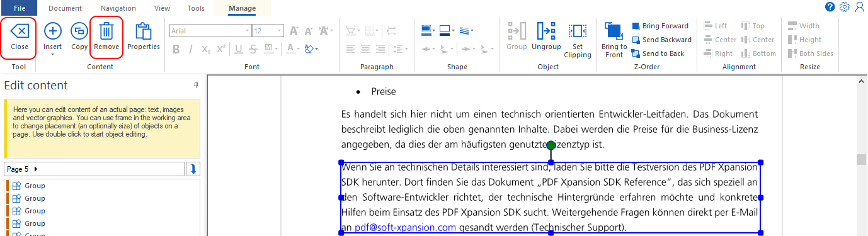The width and height of the screenshot is (868, 236).
Task: Toggle Italic formatting
Action: (190, 48)
